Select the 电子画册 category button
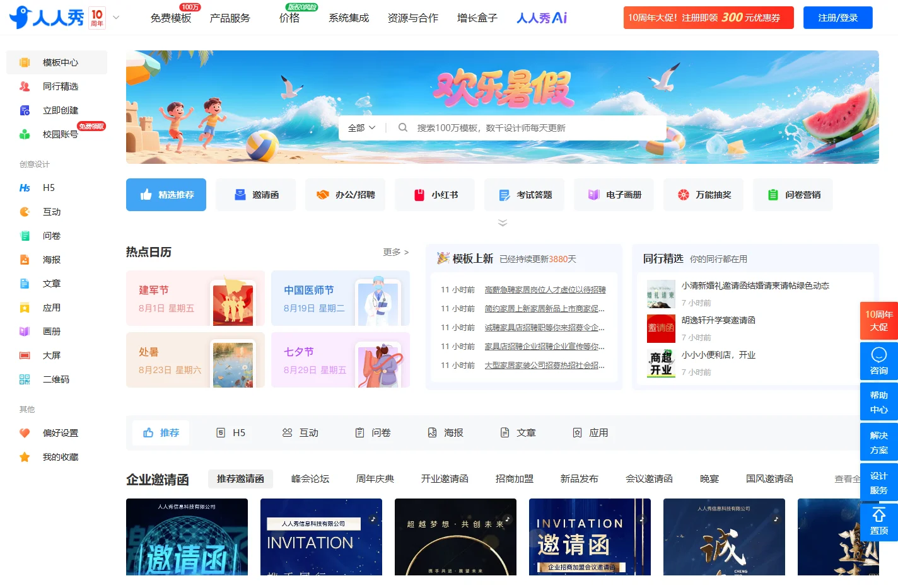 [614, 195]
